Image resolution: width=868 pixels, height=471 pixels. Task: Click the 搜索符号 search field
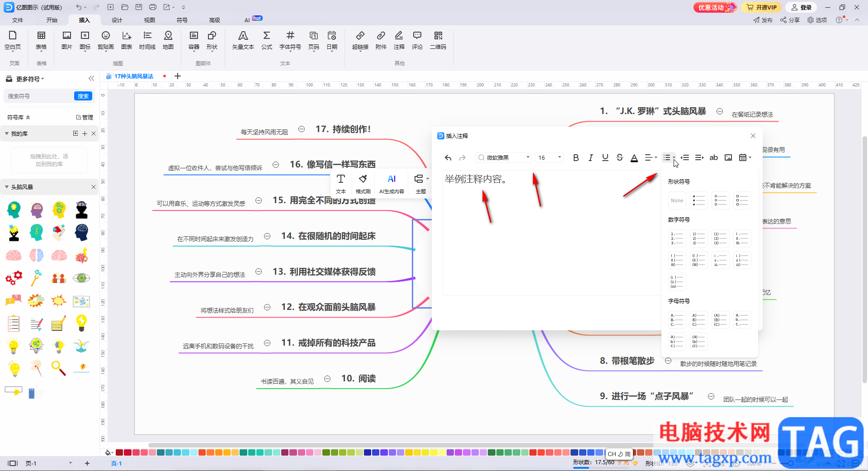coord(39,96)
